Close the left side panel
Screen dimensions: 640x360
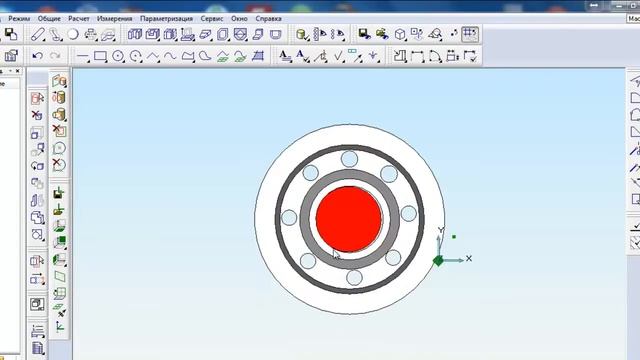18,71
